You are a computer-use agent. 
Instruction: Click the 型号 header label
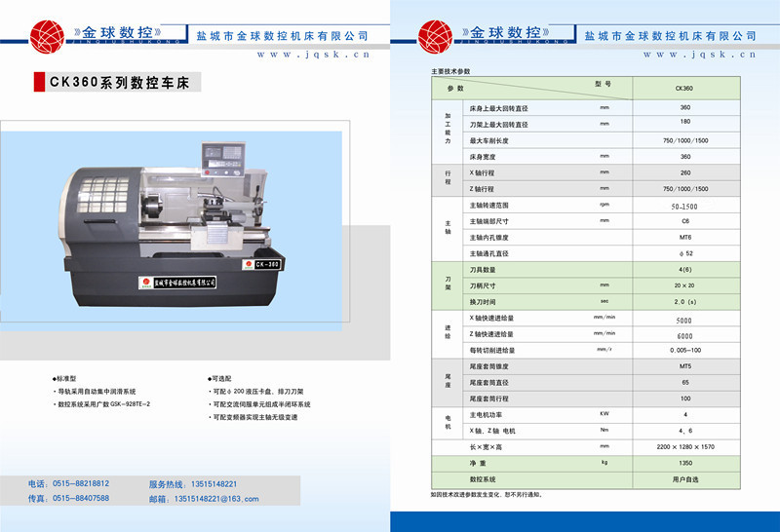pos(603,84)
